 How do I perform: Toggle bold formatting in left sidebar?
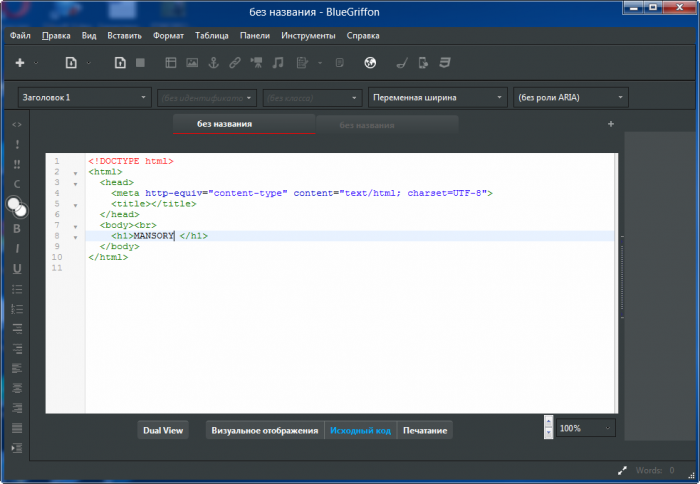point(17,228)
